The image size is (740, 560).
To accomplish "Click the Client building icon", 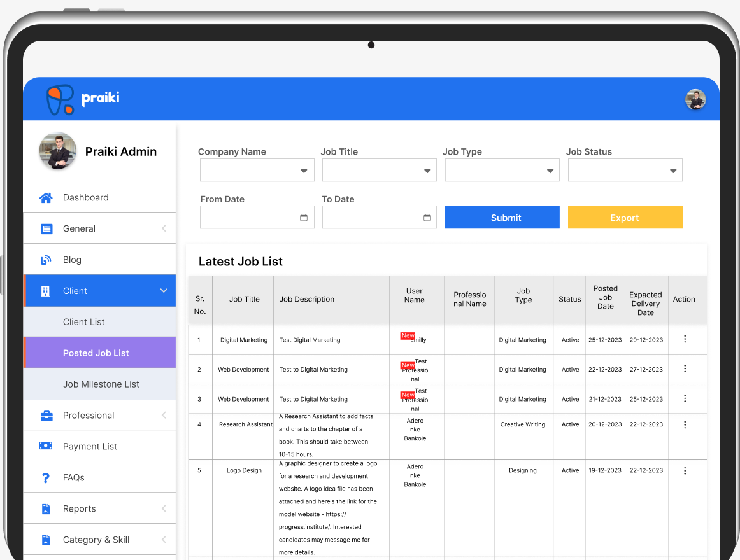I will (x=45, y=291).
